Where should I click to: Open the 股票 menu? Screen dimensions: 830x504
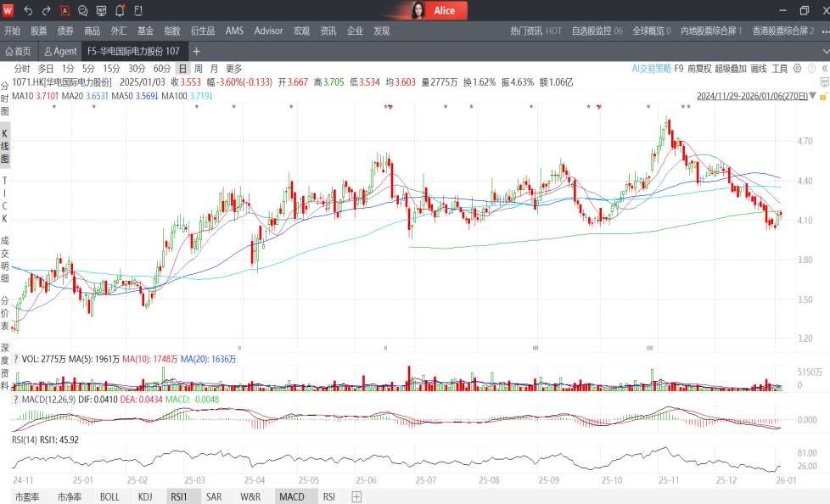pyautogui.click(x=39, y=31)
